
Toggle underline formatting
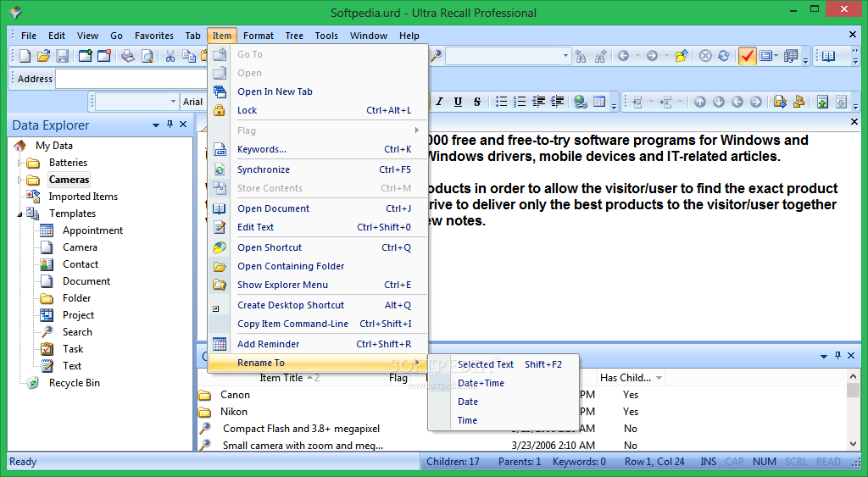(x=458, y=102)
